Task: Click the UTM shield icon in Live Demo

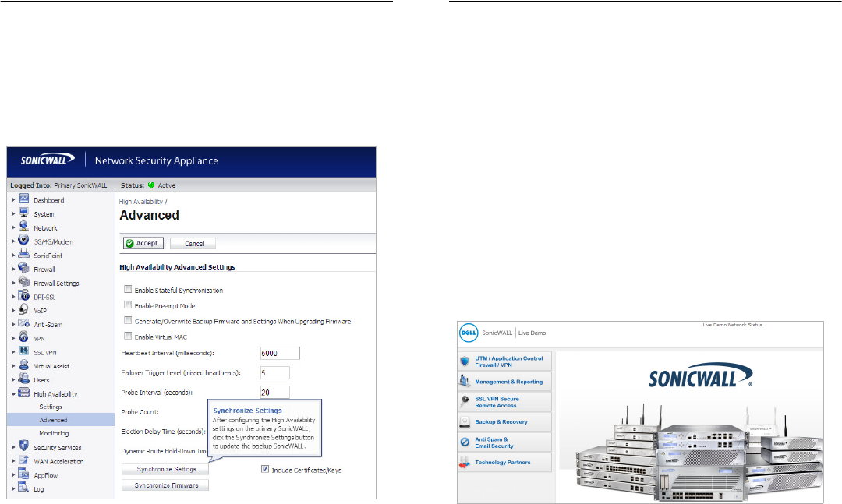Action: (465, 361)
